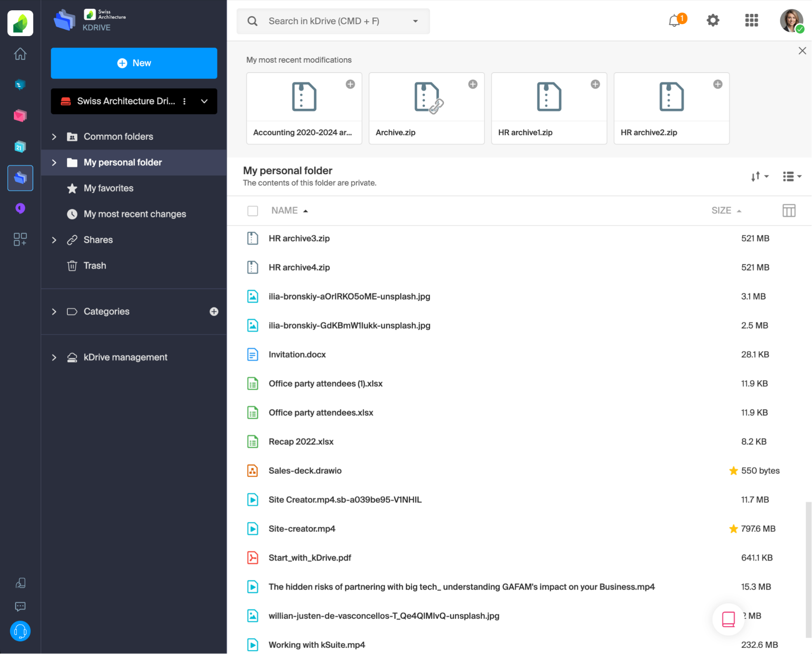Open ilia-bronskiy-aOrIRKO5oME-unsplash.jpg image
Screen dimensions: 812x654
pos(349,296)
